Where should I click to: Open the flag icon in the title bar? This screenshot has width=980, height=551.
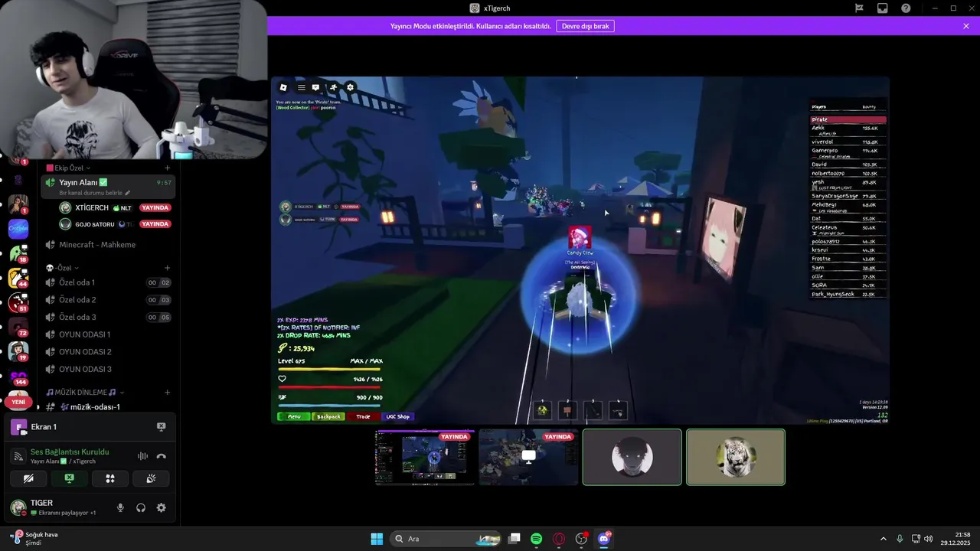tap(859, 8)
